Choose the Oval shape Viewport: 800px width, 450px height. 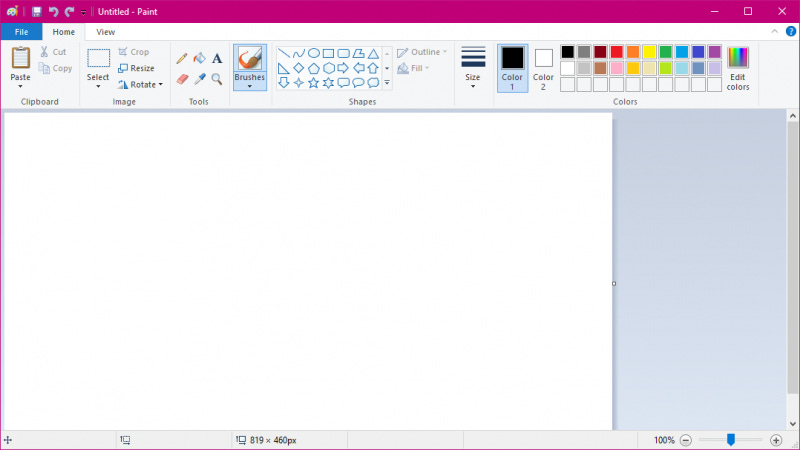[313, 53]
